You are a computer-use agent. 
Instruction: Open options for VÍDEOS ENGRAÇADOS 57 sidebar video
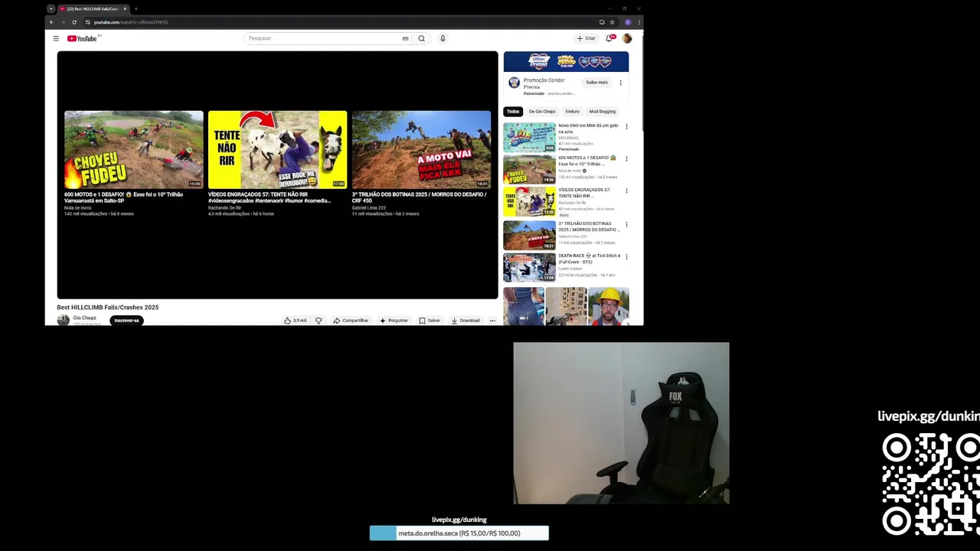click(626, 191)
